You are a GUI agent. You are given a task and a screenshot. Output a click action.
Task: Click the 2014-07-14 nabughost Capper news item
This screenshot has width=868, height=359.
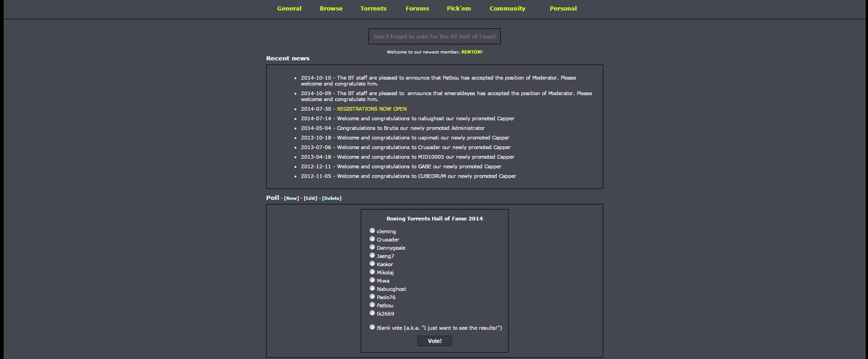click(x=407, y=118)
